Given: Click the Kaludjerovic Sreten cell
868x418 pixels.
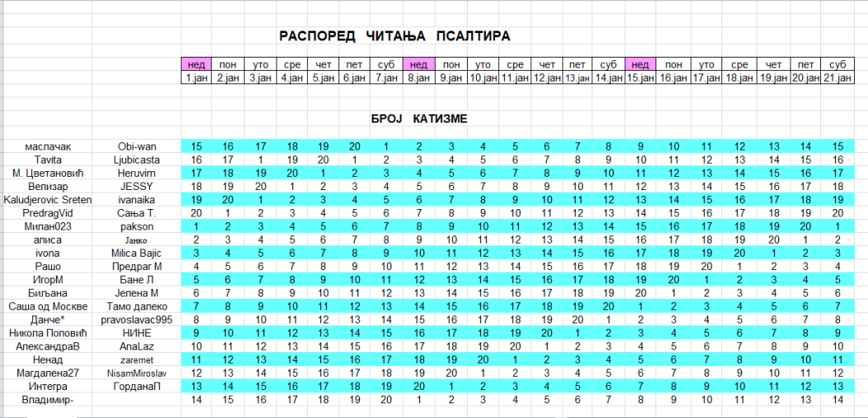Looking at the screenshot, I should (48, 200).
